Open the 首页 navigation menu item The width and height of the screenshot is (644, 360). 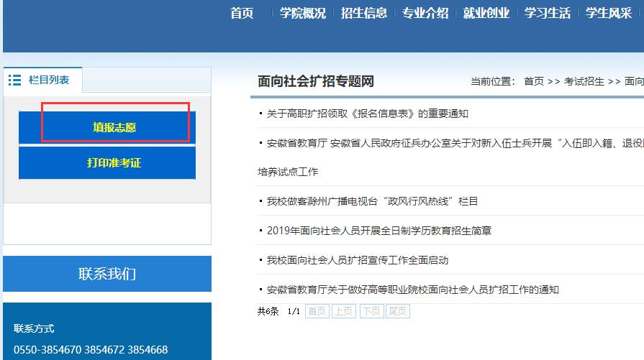point(242,13)
